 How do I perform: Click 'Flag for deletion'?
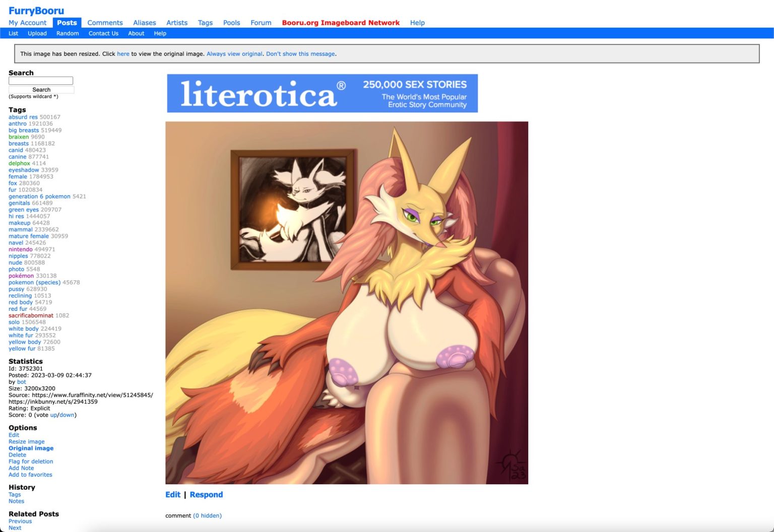(x=31, y=461)
